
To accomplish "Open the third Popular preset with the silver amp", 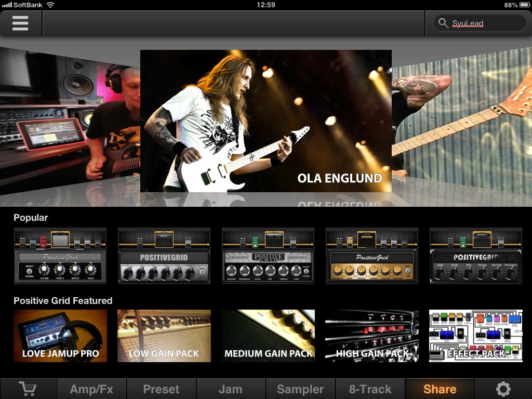I will point(268,256).
